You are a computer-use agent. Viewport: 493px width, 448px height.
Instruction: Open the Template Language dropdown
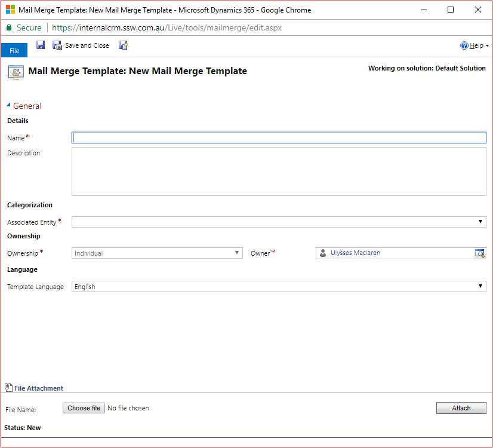pos(279,287)
